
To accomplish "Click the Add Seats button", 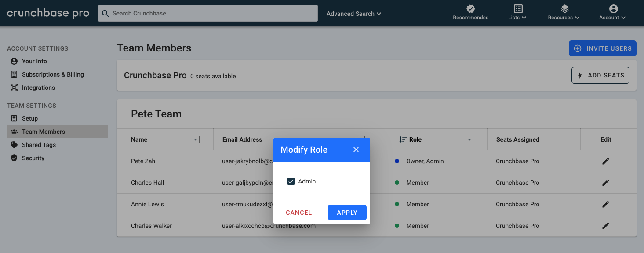I will 600,75.
